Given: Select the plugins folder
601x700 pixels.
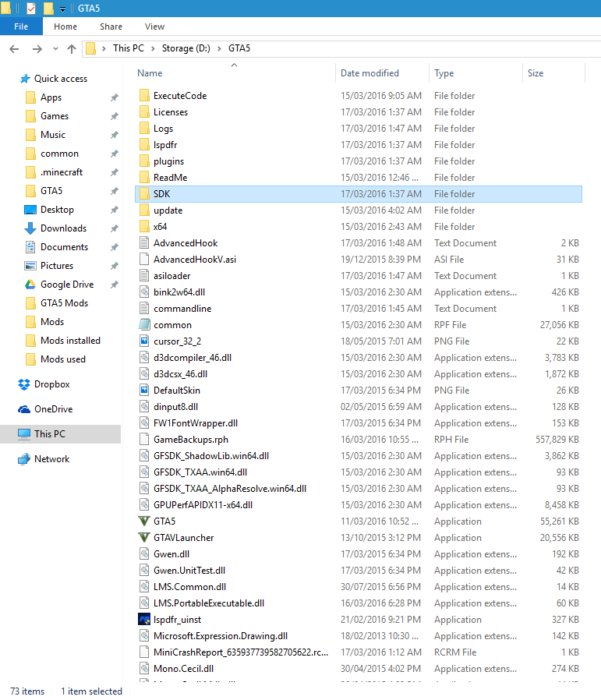Looking at the screenshot, I should pyautogui.click(x=358, y=161).
